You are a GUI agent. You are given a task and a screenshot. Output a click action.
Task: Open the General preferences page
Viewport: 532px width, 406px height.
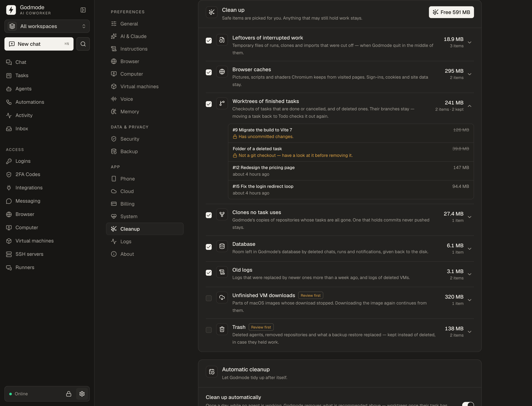(x=145, y=24)
